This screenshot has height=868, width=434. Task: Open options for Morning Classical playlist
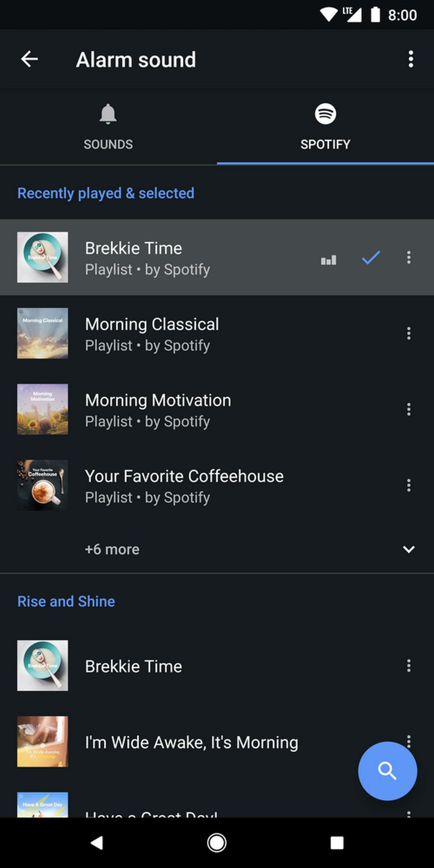tap(408, 333)
